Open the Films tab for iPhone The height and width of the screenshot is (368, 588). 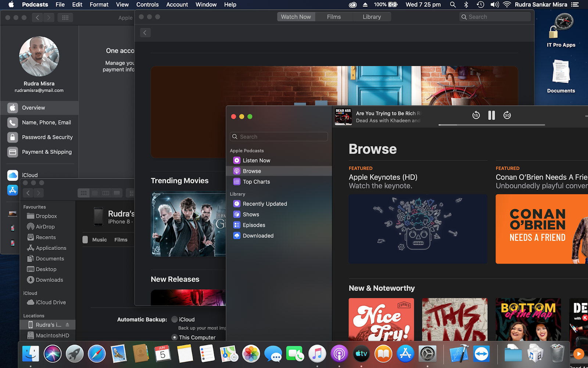[x=121, y=240]
